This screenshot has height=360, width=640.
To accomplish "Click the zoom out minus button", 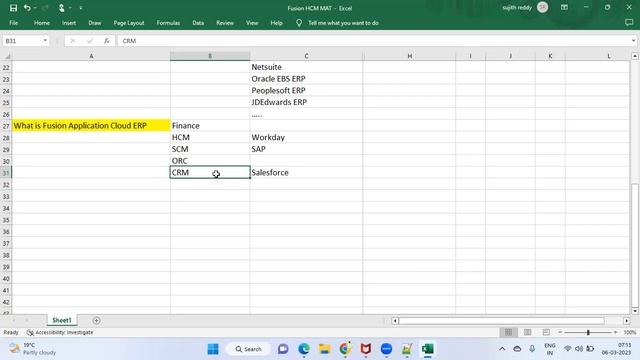I will (x=560, y=332).
